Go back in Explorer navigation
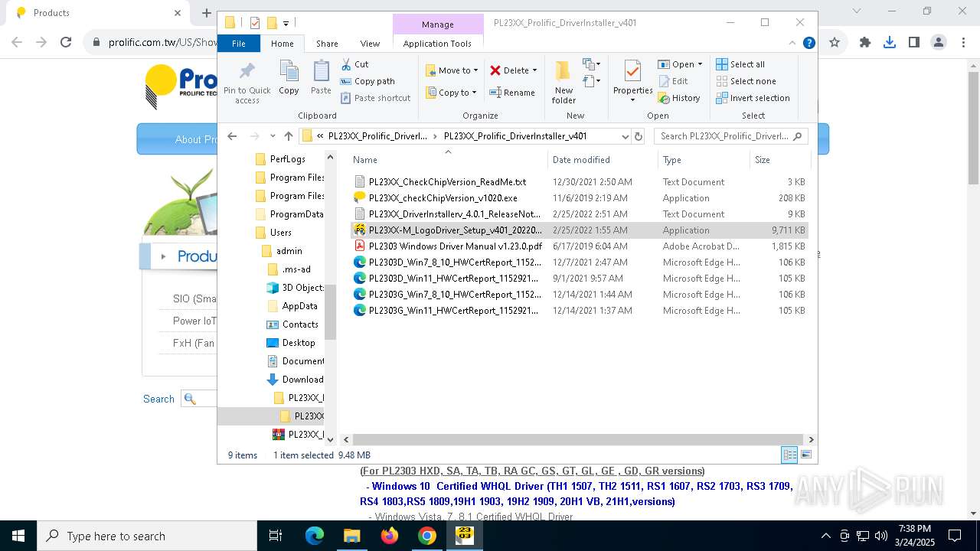The image size is (980, 551). pyautogui.click(x=232, y=136)
